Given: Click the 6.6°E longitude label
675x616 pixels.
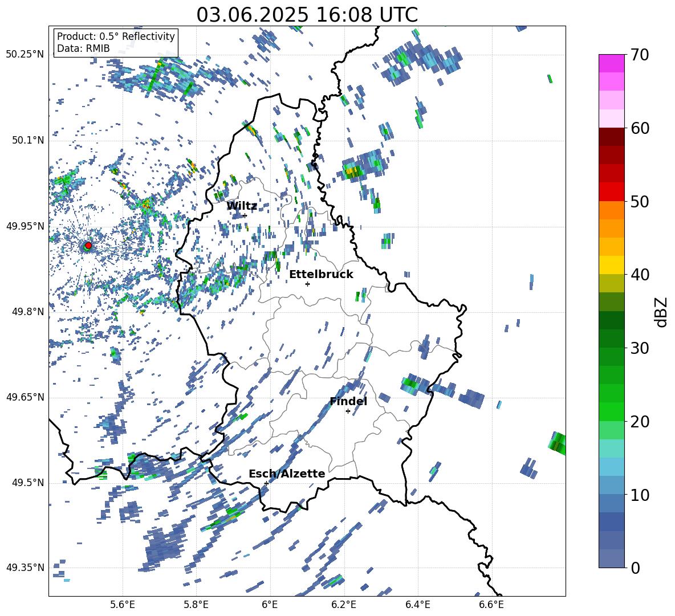Looking at the screenshot, I should pyautogui.click(x=491, y=605).
